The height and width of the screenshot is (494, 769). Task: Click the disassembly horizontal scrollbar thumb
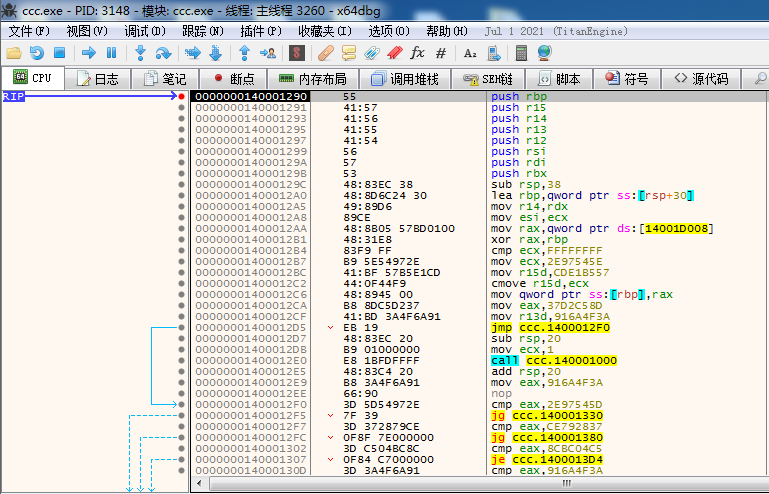[x=566, y=483]
